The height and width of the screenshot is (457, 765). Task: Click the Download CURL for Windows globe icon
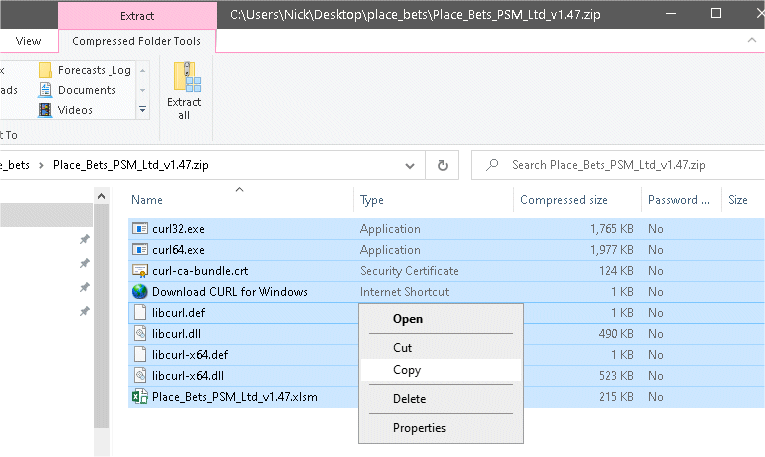(x=139, y=292)
